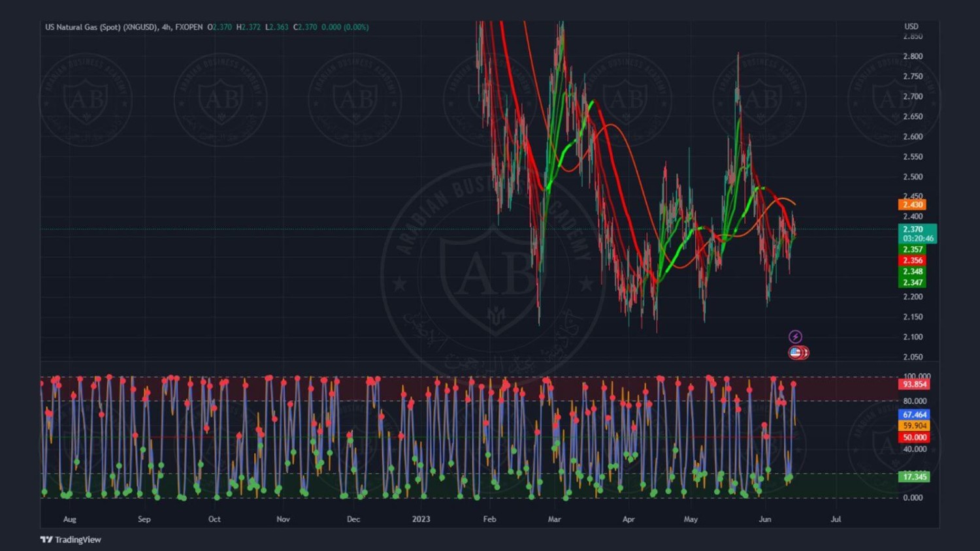Click the current price 2.370 countdown label

[x=917, y=234]
